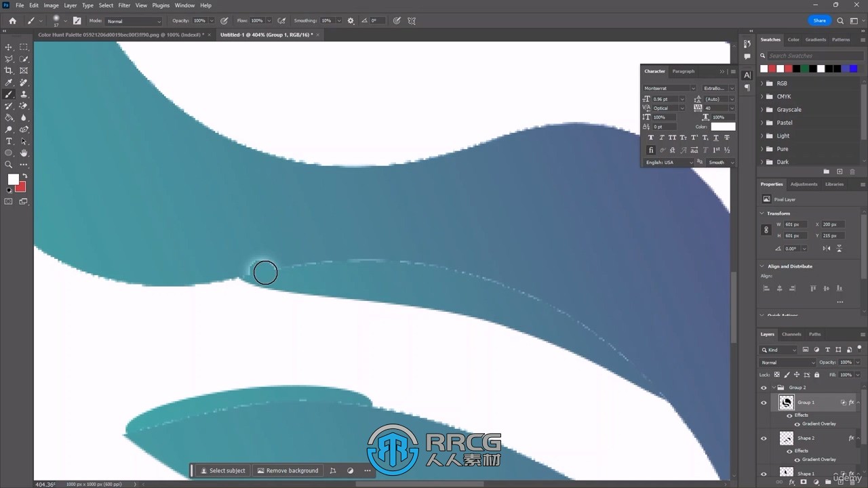
Task: Select the Eyedropper tool
Action: [9, 83]
